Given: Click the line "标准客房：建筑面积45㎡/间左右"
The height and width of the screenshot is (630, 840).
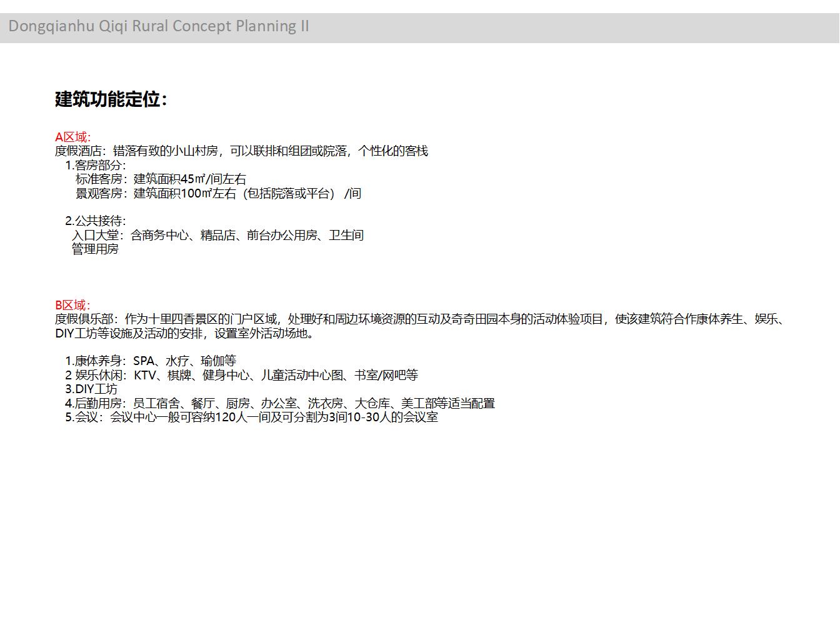Looking at the screenshot, I should point(161,179).
